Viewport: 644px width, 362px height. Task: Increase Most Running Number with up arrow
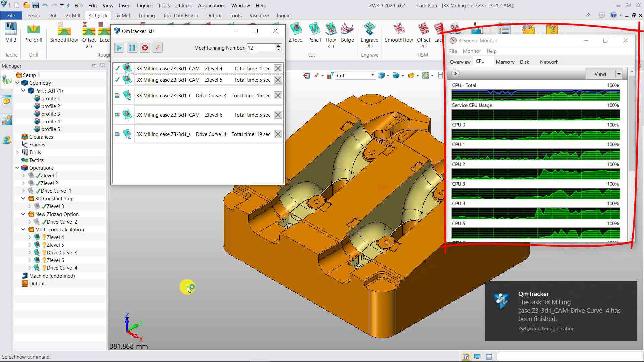pyautogui.click(x=278, y=46)
